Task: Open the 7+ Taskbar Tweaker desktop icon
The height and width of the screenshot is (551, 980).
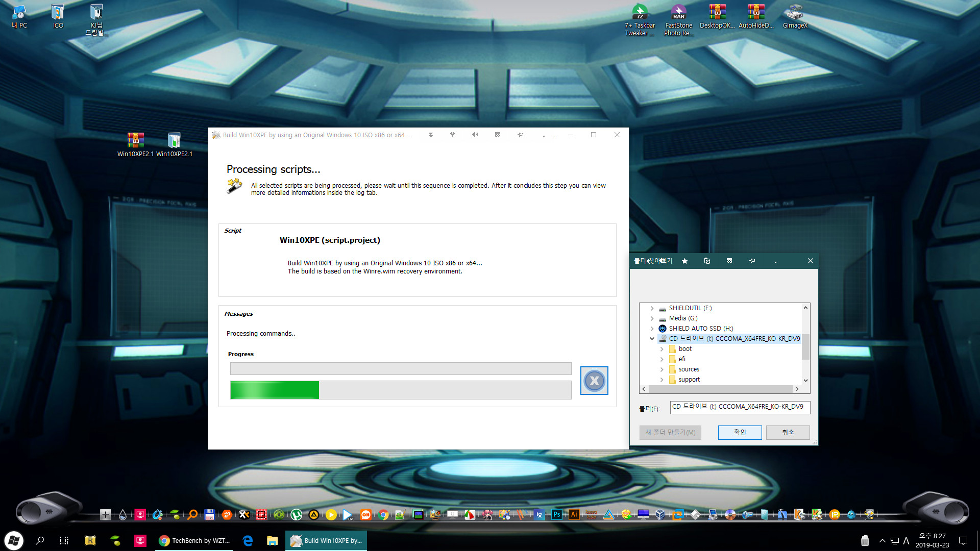Action: point(640,20)
